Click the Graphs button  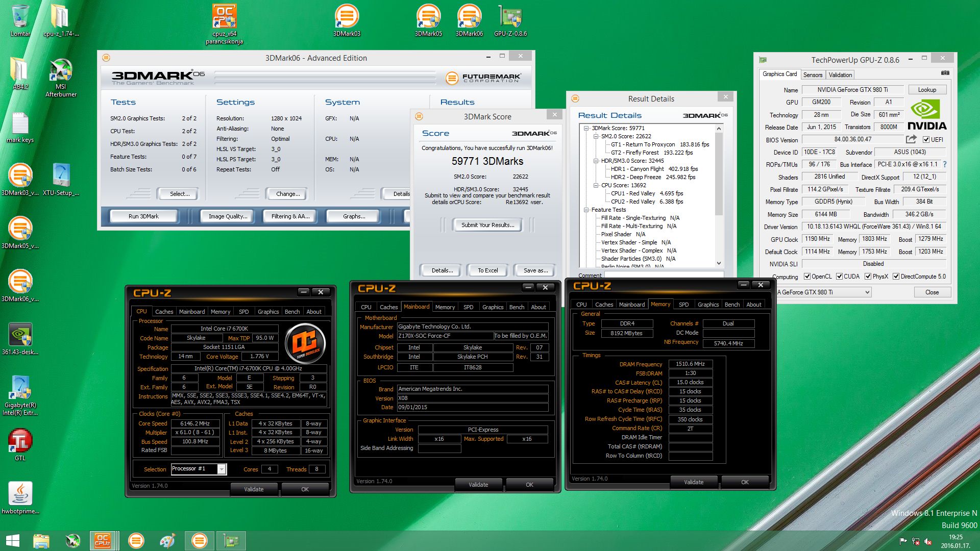(354, 216)
